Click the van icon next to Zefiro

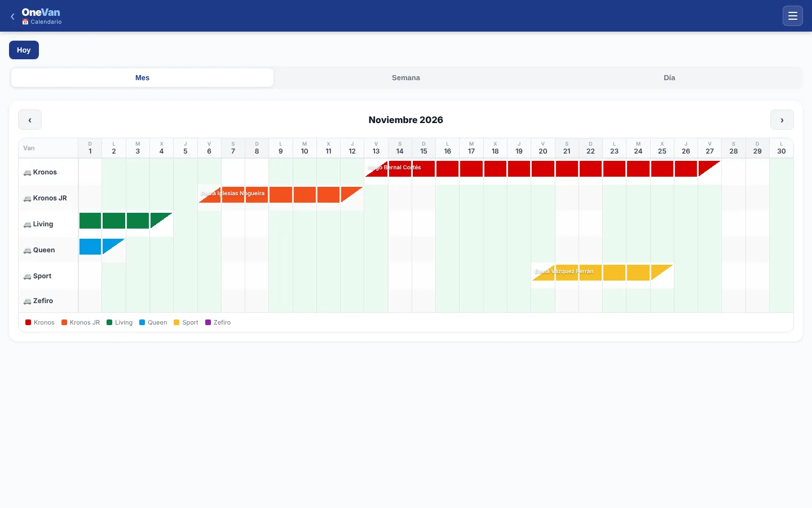(27, 301)
